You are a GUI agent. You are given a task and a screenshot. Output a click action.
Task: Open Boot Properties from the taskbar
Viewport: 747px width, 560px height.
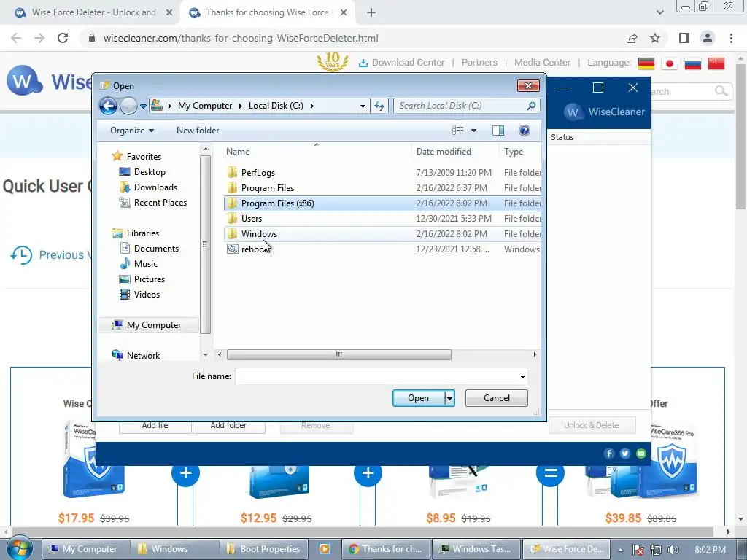264,549
